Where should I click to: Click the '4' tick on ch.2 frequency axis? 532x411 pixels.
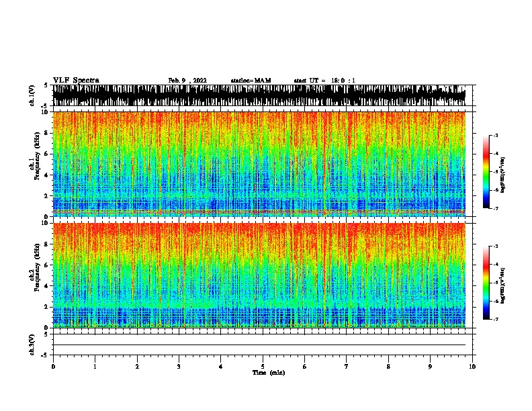(x=46, y=286)
